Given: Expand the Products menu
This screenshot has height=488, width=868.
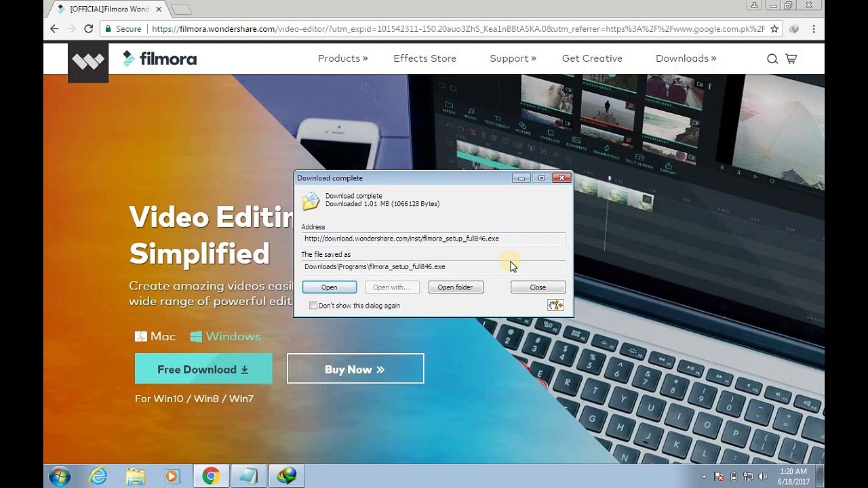Looking at the screenshot, I should click(x=342, y=58).
